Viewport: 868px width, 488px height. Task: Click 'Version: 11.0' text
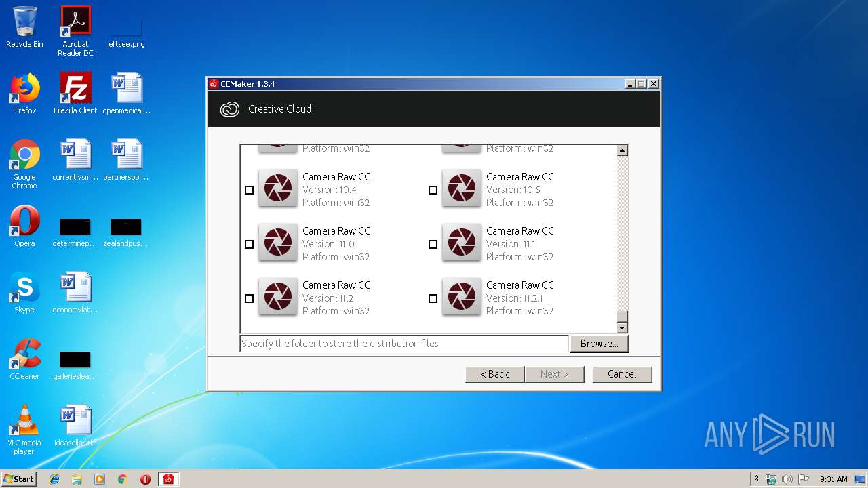[x=328, y=244]
